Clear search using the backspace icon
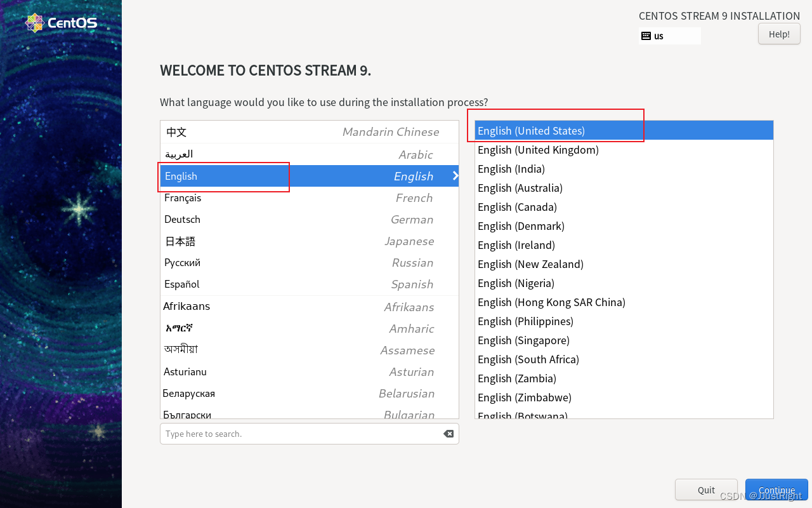The width and height of the screenshot is (812, 508). click(449, 434)
